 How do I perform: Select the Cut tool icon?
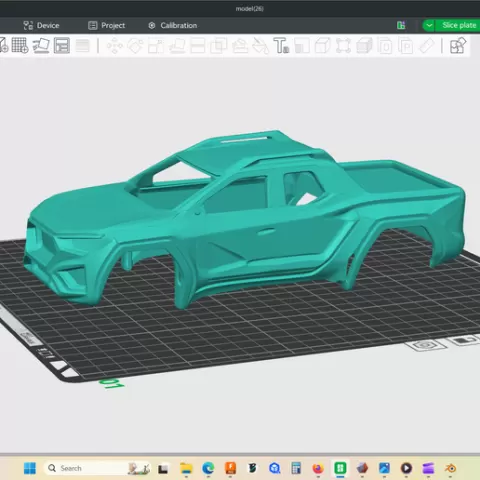pos(198,46)
